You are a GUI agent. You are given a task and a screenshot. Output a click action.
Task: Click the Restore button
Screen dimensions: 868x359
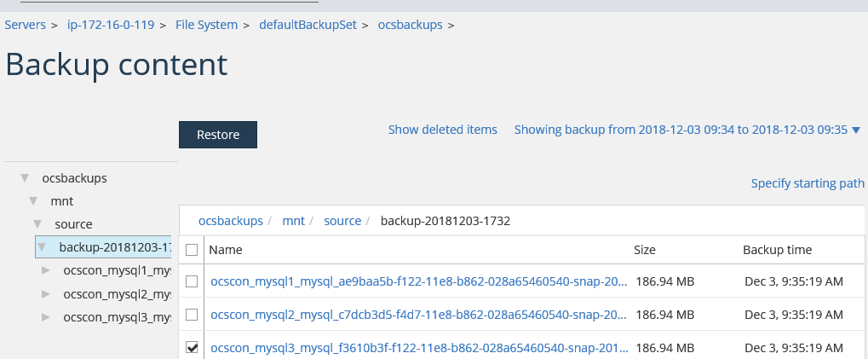[x=218, y=135]
